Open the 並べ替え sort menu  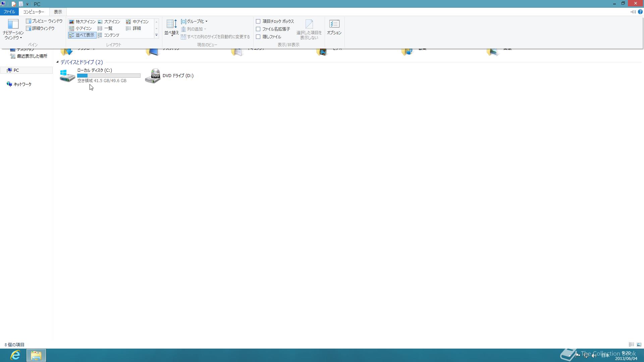(x=171, y=27)
